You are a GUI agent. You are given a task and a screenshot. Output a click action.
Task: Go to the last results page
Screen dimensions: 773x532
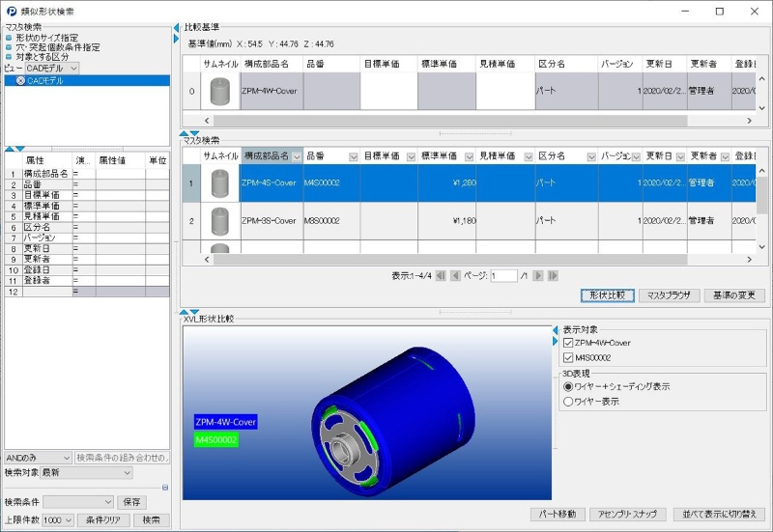click(552, 276)
